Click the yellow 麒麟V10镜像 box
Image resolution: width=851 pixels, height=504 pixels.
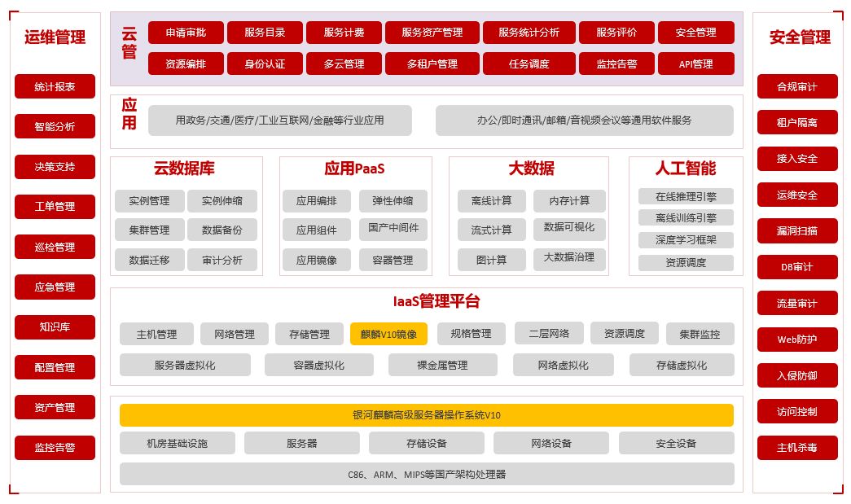(388, 334)
